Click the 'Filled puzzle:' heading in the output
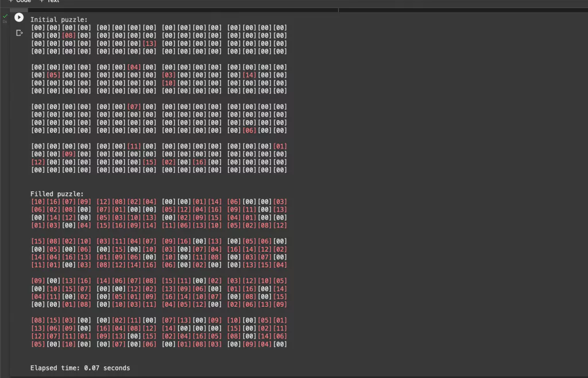588x378 pixels. click(57, 194)
